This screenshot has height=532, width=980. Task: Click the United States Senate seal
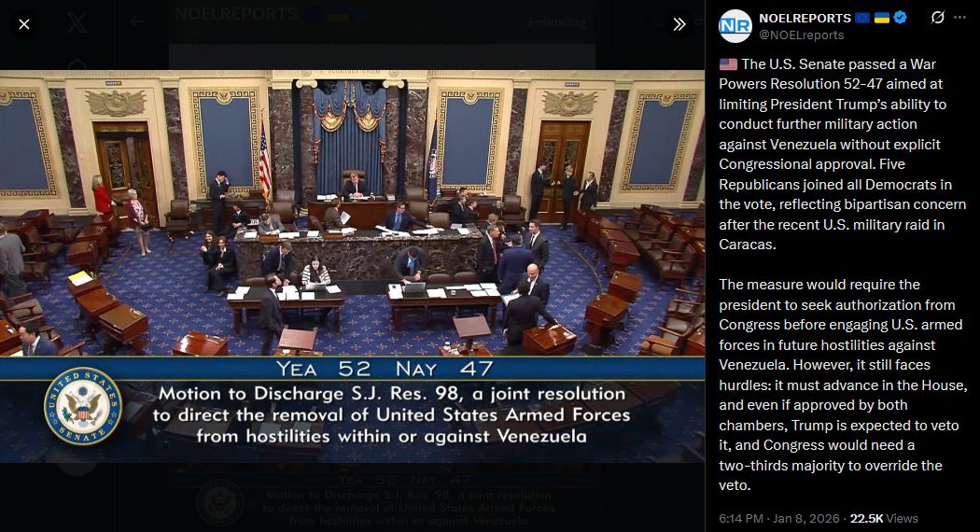[83, 406]
